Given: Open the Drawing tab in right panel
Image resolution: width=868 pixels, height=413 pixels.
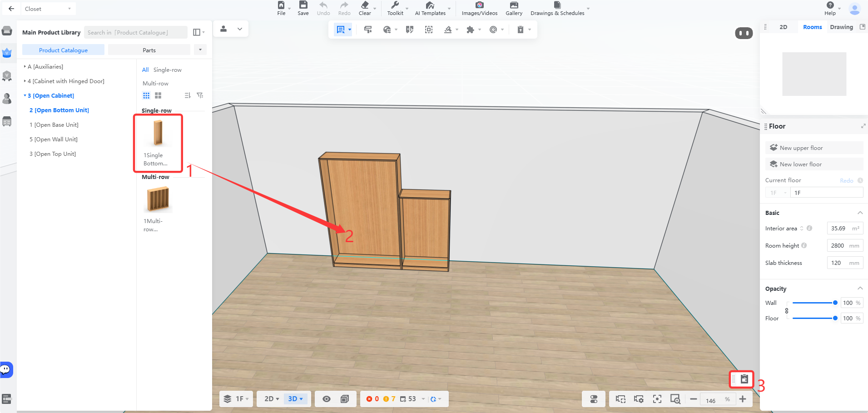Looking at the screenshot, I should pyautogui.click(x=841, y=27).
